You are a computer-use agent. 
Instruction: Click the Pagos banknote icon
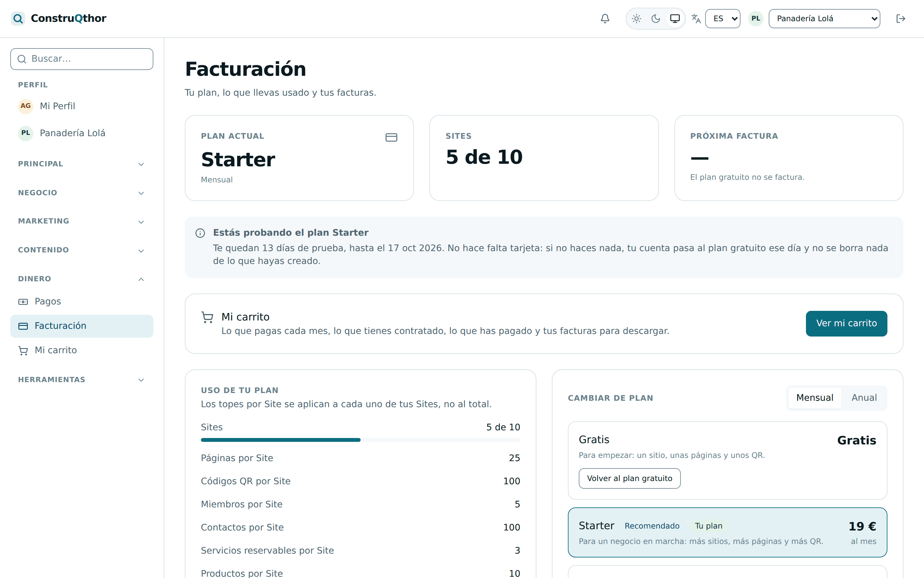[23, 302]
